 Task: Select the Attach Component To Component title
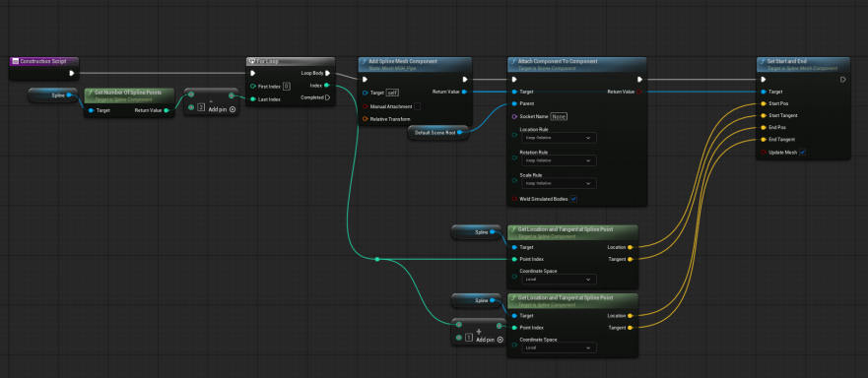pos(558,61)
